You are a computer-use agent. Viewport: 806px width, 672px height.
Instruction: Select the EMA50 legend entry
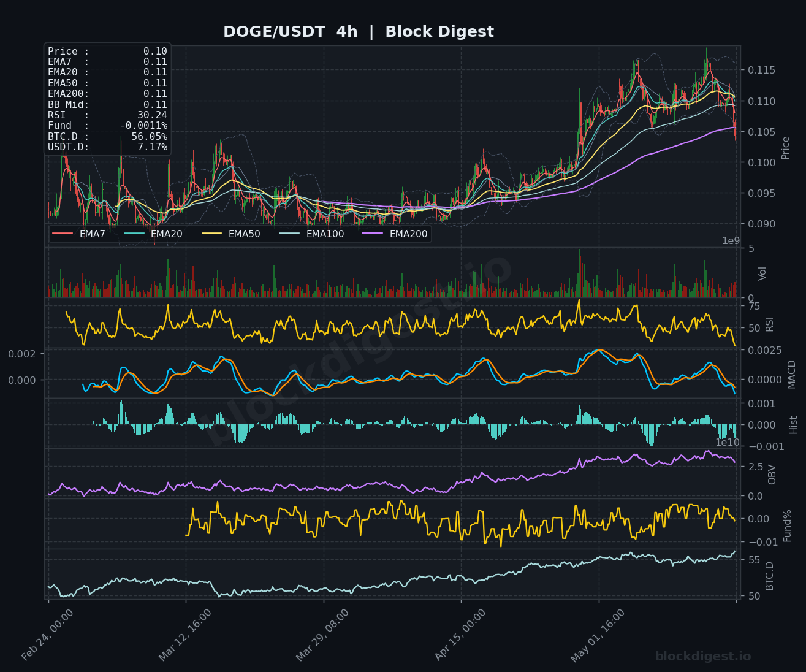click(x=230, y=234)
